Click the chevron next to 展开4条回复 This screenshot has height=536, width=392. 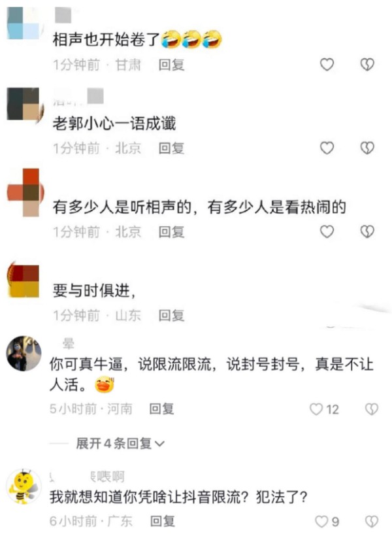(159, 444)
